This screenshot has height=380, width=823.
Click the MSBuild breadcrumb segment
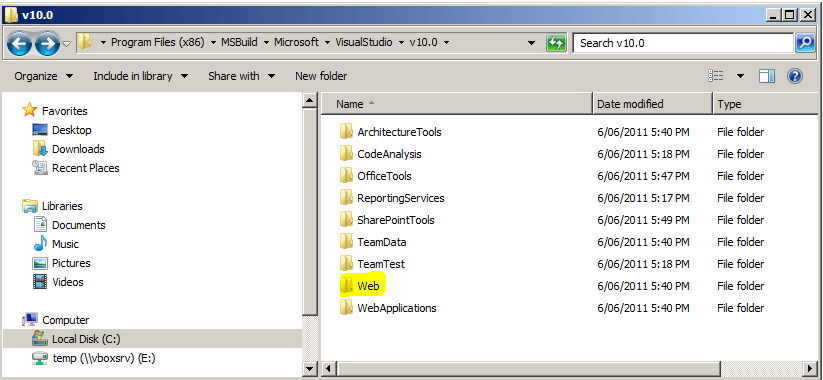click(239, 43)
